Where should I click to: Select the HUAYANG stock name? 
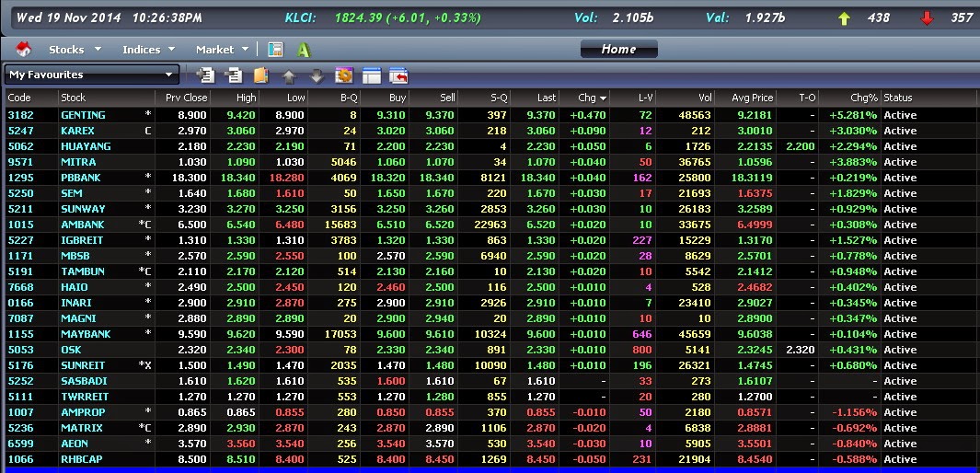click(x=86, y=146)
